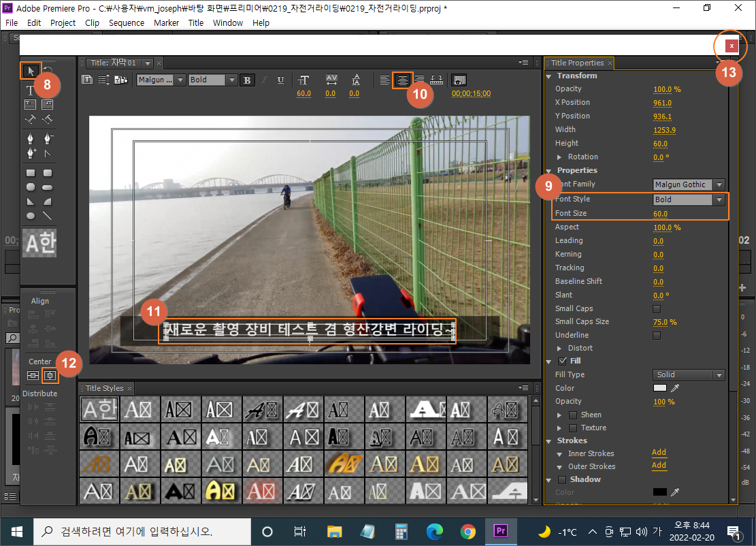Select the Rounded Corner Rectangle tool
Viewport: 756px width, 546px height.
click(x=47, y=173)
